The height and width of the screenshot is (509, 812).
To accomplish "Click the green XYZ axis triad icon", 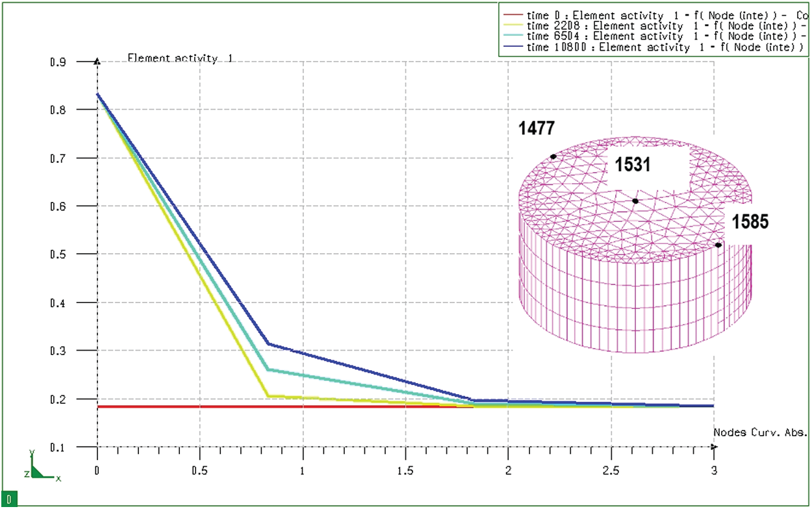I will tap(41, 467).
